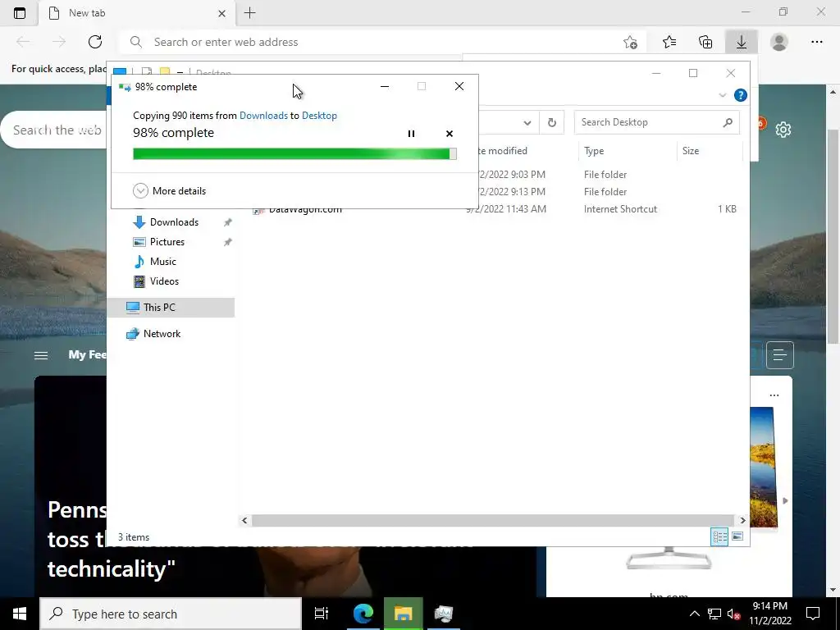840x630 pixels.
Task: Select Videos in Explorer sidebar
Action: 164,281
